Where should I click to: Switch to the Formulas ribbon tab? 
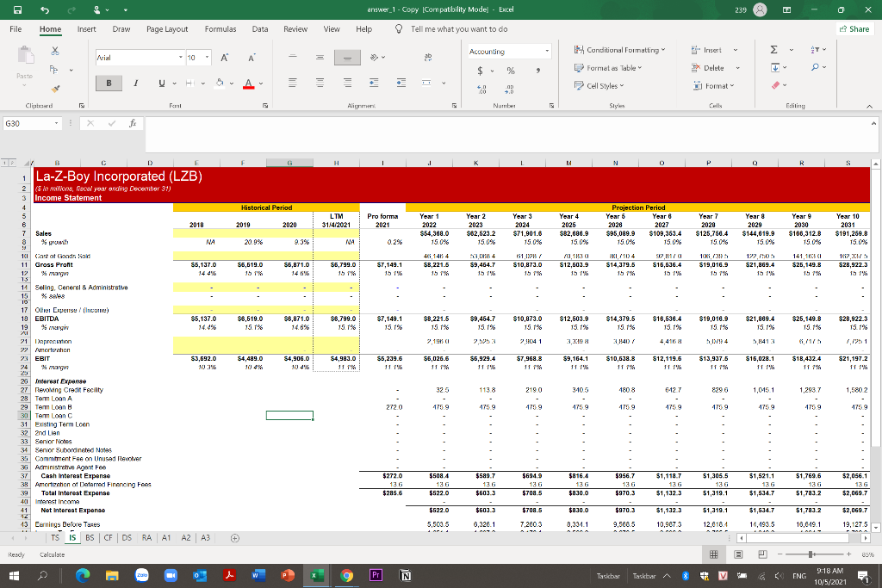coord(220,28)
